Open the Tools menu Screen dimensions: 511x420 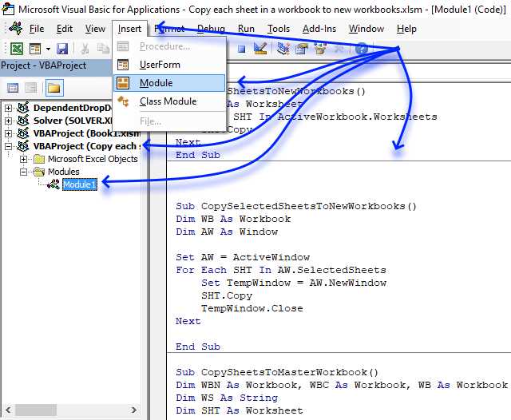[279, 29]
